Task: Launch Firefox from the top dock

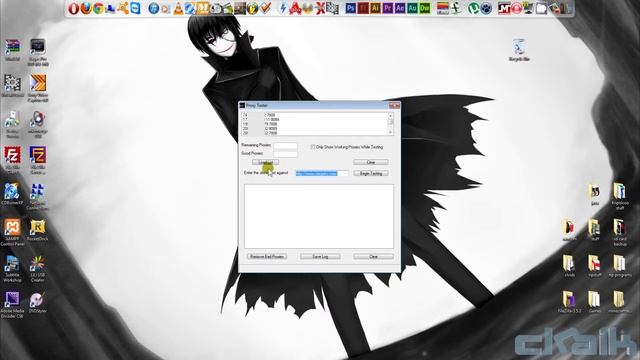Action: [86, 8]
